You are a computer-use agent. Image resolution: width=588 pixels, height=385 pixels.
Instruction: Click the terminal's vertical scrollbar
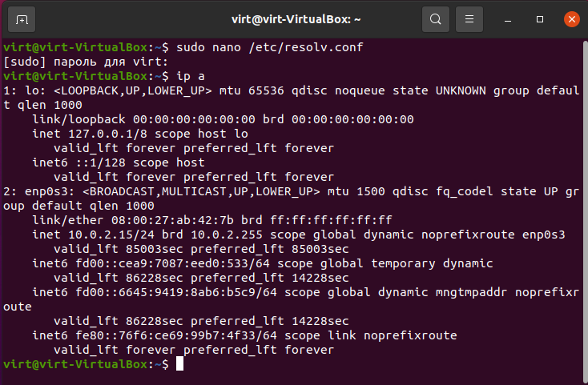coord(586,210)
